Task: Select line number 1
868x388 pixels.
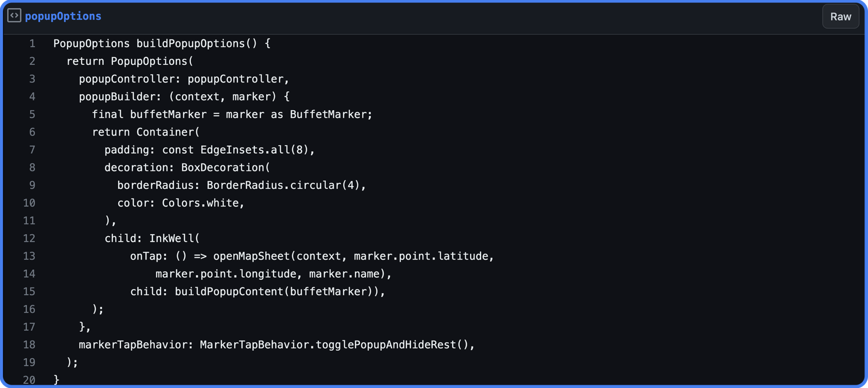Action: pyautogui.click(x=32, y=44)
